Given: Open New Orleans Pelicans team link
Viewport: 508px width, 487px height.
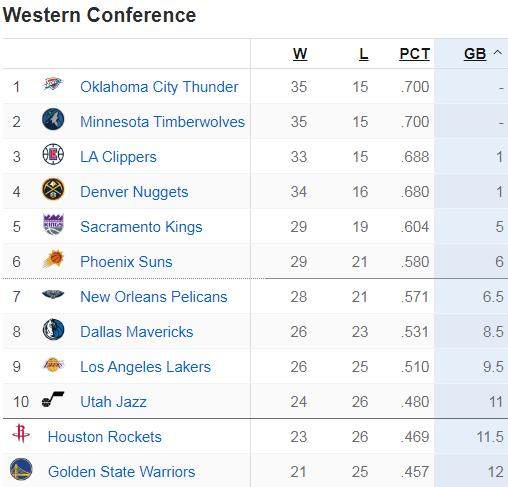Looking at the screenshot, I should (154, 297).
